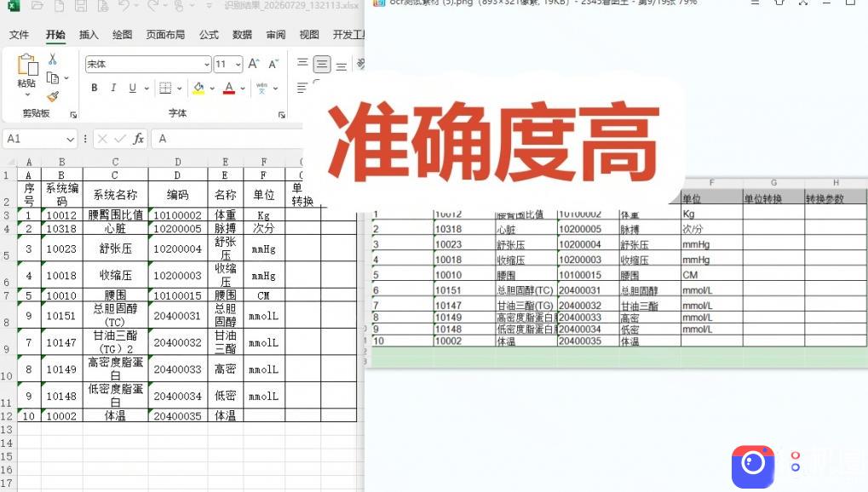The height and width of the screenshot is (492, 868).
Task: Click the Copy pages icon
Action: tap(53, 78)
